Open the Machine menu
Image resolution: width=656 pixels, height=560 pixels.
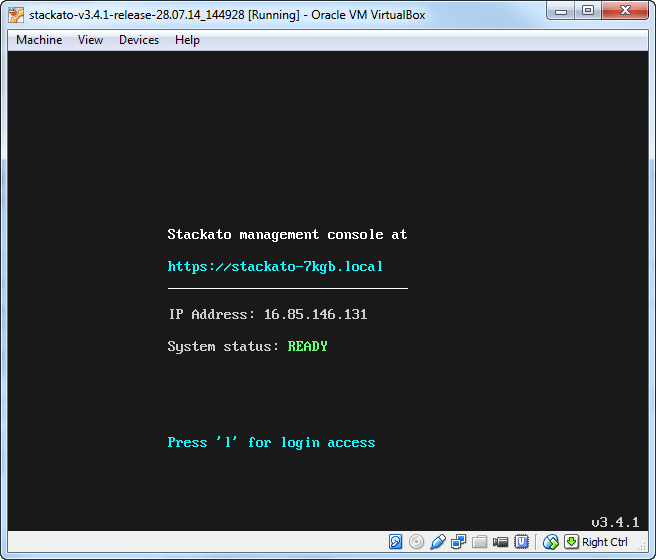(39, 40)
